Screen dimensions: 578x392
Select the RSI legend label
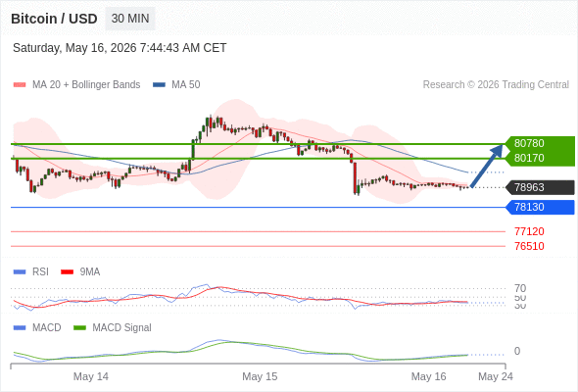(40, 272)
